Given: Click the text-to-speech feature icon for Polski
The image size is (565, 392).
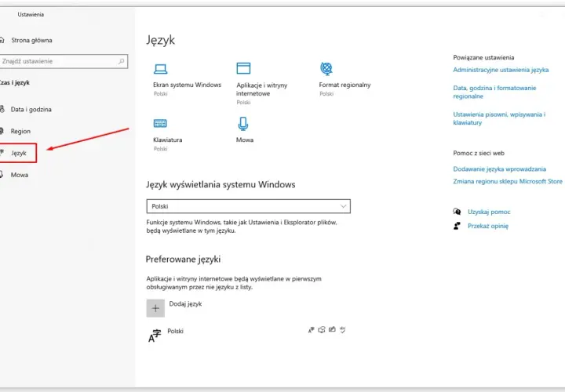Looking at the screenshot, I should pyautogui.click(x=322, y=329).
